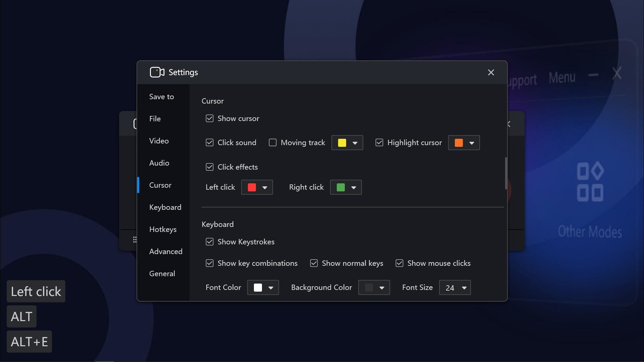The image size is (644, 362).
Task: Open the Font Size dropdown
Action: click(x=455, y=287)
